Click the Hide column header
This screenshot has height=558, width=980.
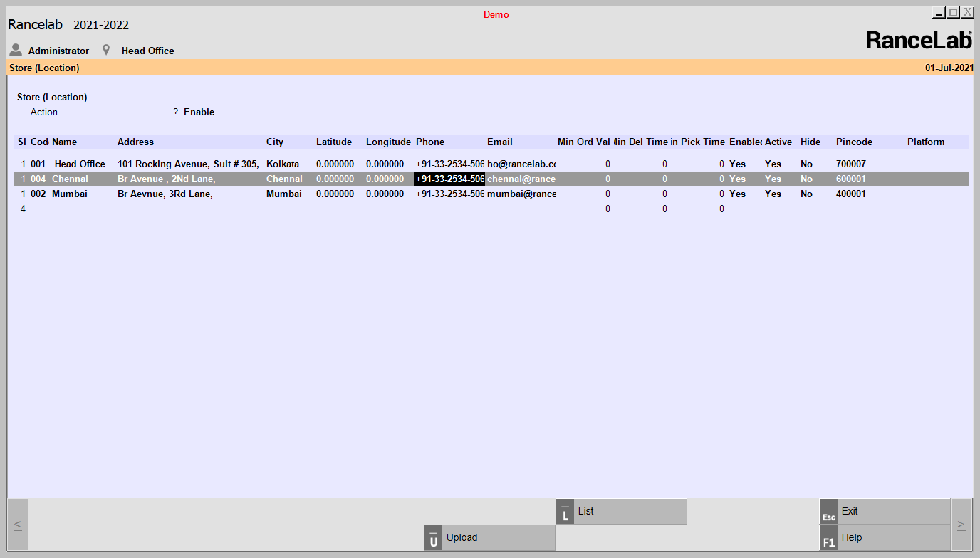(810, 142)
